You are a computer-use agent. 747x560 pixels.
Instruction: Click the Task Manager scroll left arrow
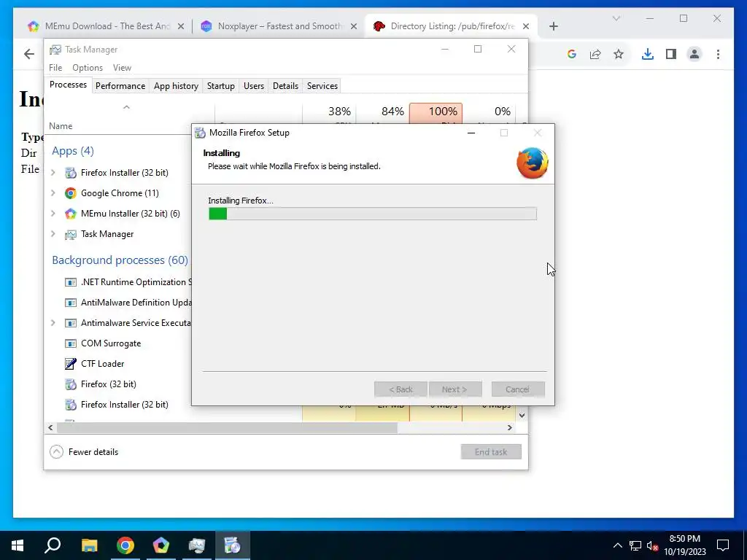50,427
